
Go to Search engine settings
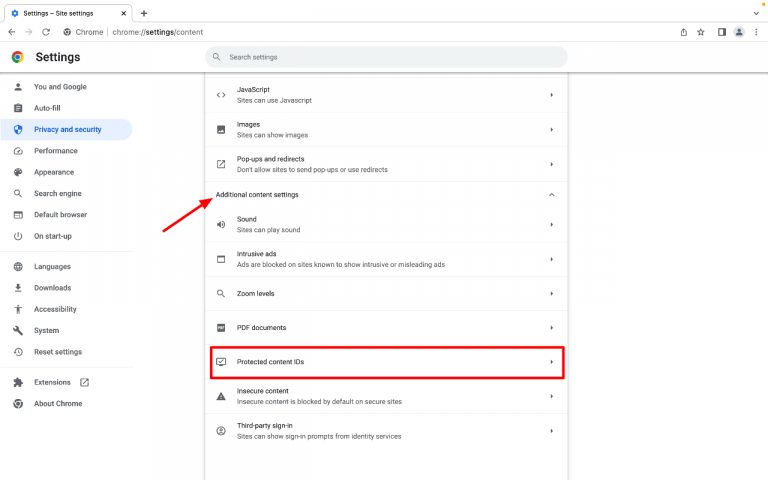point(58,193)
